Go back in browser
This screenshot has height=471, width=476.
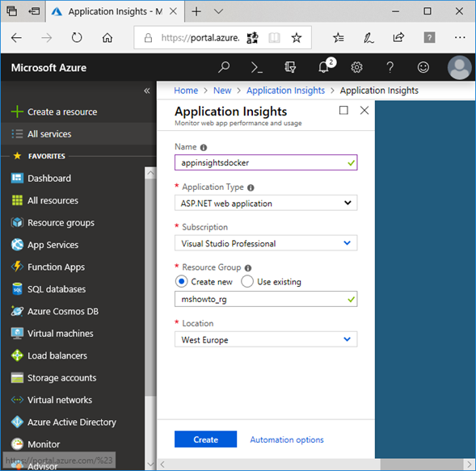pos(16,38)
